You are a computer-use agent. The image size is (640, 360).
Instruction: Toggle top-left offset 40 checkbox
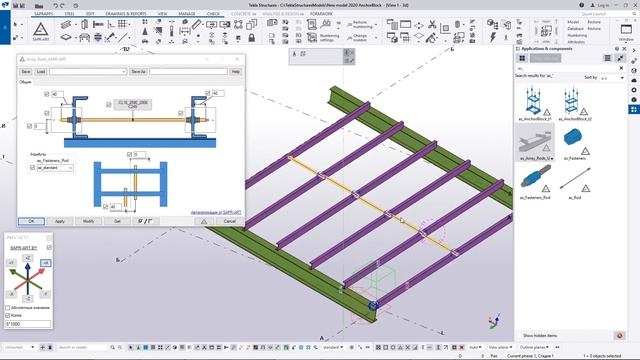[47, 94]
